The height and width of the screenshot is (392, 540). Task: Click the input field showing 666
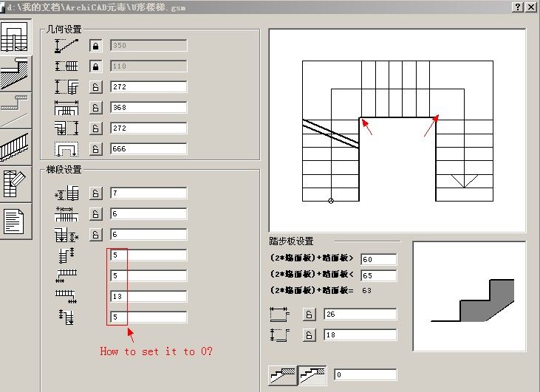[x=148, y=148]
